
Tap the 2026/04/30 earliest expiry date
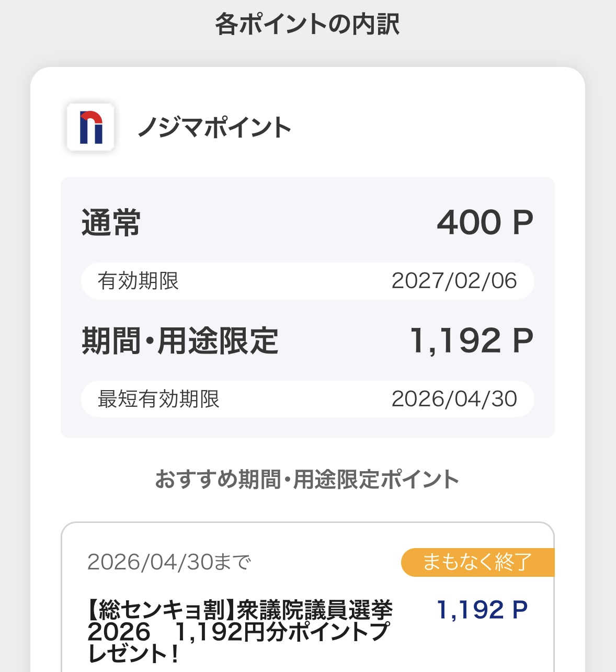tap(454, 399)
